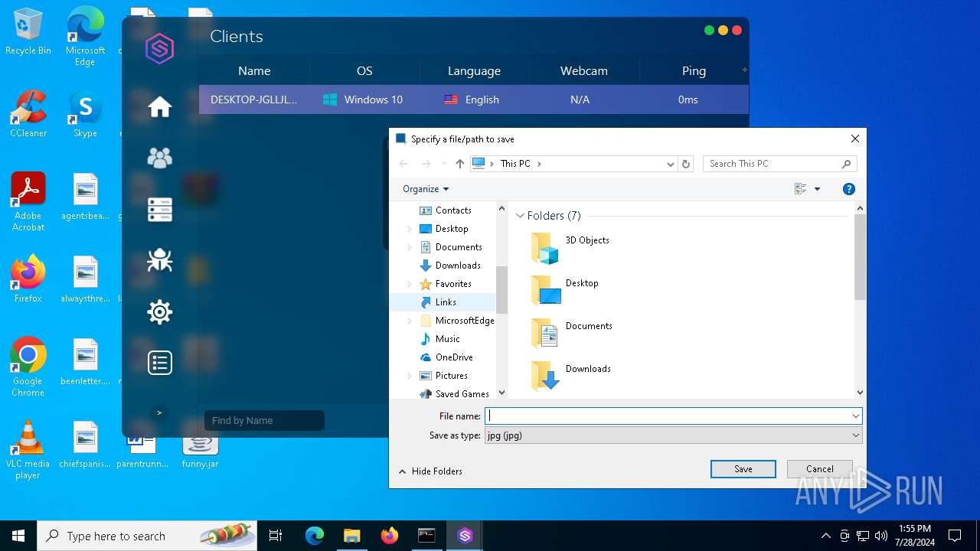Select Music in navigation tree
Viewport: 980px width, 551px height.
coord(448,339)
